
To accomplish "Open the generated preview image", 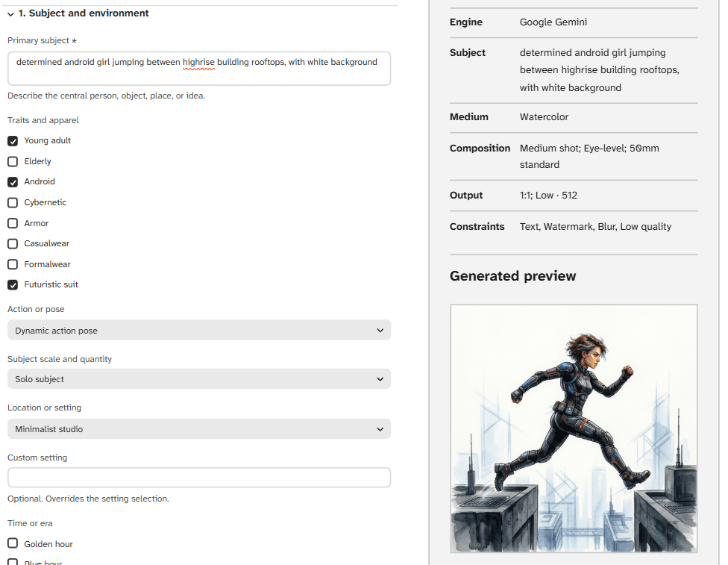I will (x=574, y=428).
